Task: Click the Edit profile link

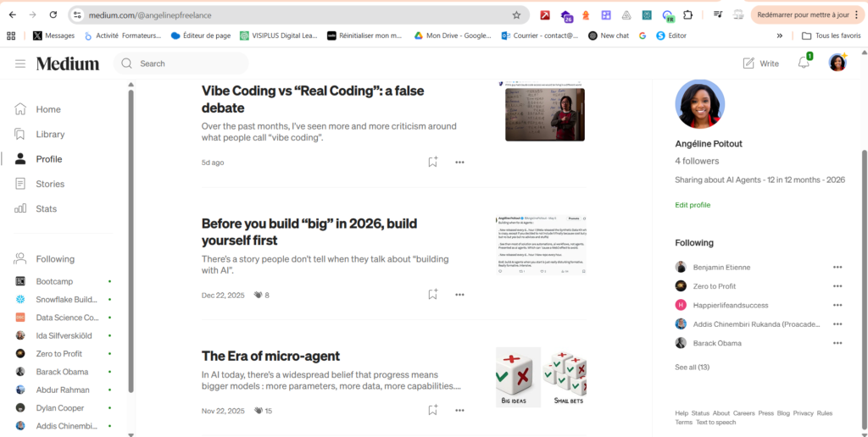Action: tap(693, 205)
